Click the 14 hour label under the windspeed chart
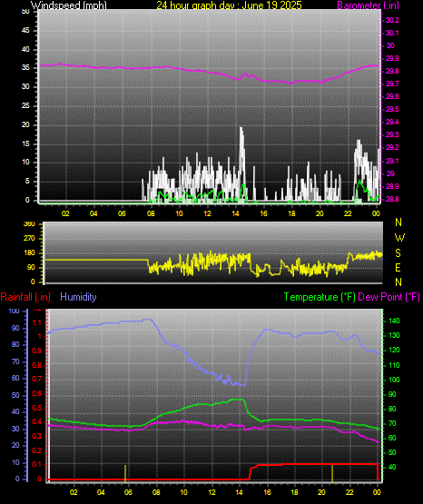423x504 pixels. point(235,213)
